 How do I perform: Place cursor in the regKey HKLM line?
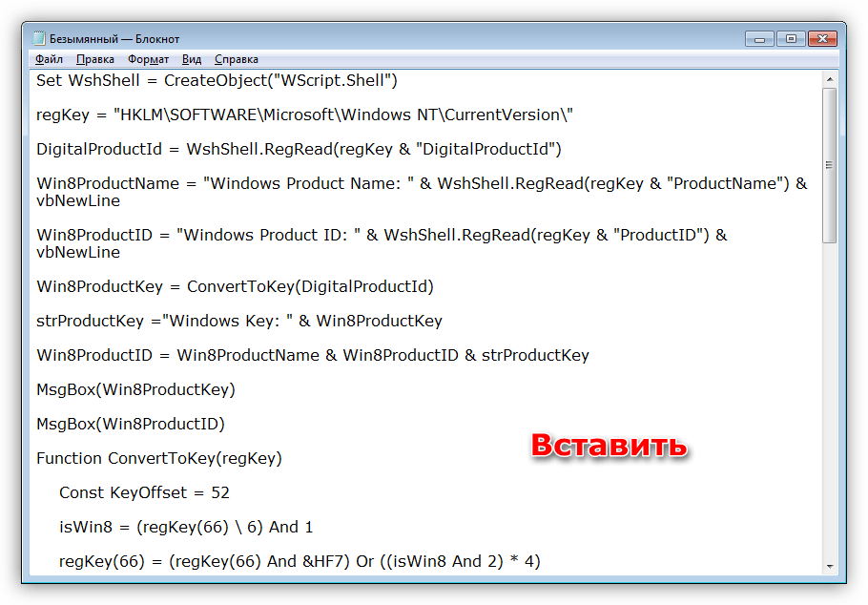coord(304,115)
